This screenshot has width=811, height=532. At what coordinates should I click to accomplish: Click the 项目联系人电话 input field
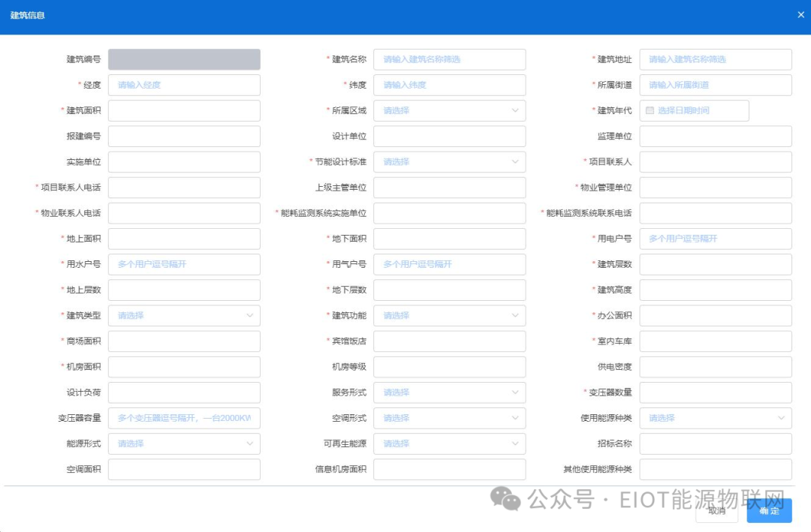pyautogui.click(x=184, y=187)
